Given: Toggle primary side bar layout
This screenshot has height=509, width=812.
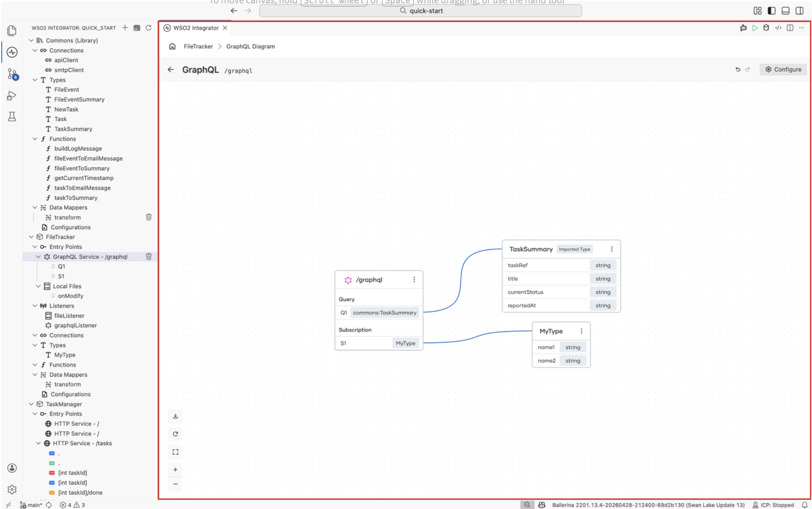Looking at the screenshot, I should 772,11.
